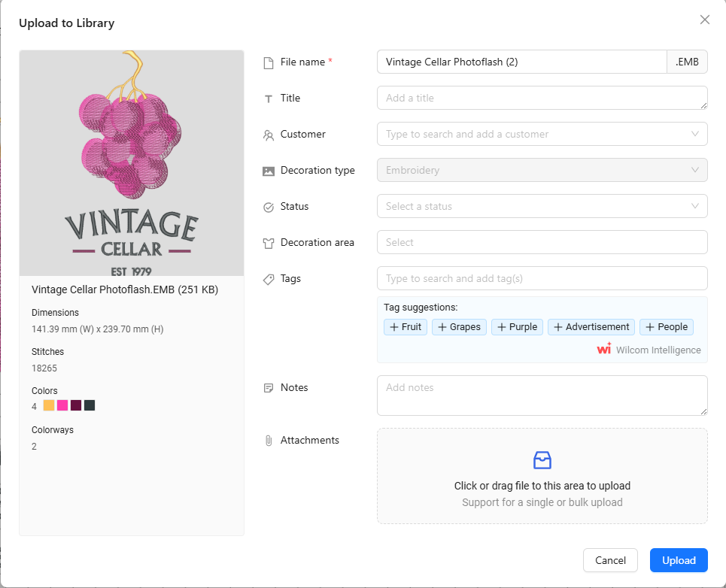
Task: Click the checkmark icon beside Status
Action: [268, 207]
